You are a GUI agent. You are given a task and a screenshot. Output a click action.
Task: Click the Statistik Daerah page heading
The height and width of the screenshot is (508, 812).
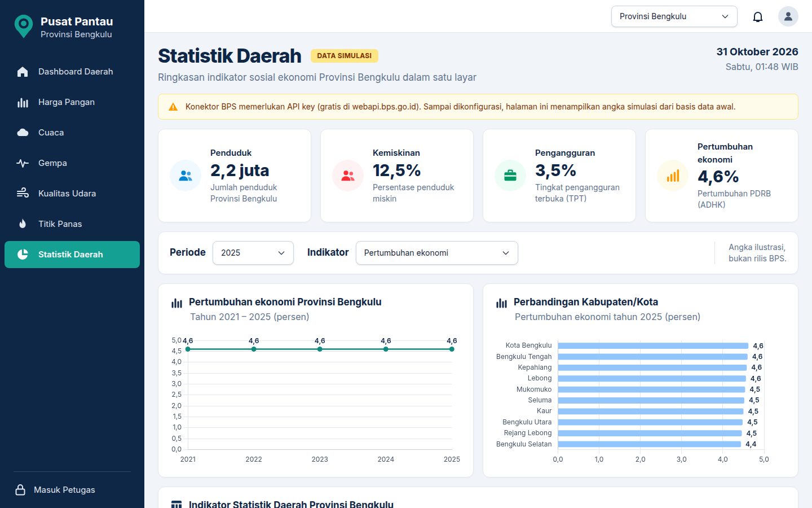230,56
